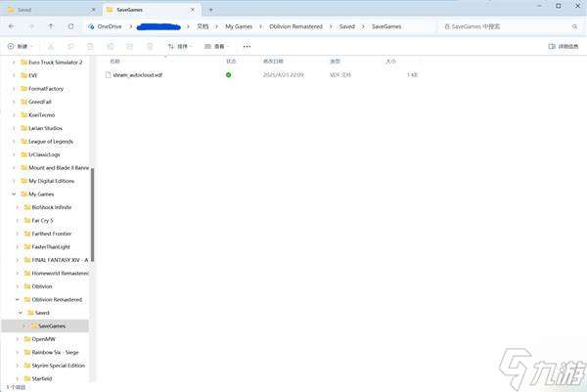The height and width of the screenshot is (392, 587).
Task: Close the SaveGames tab
Action: [x=193, y=10]
